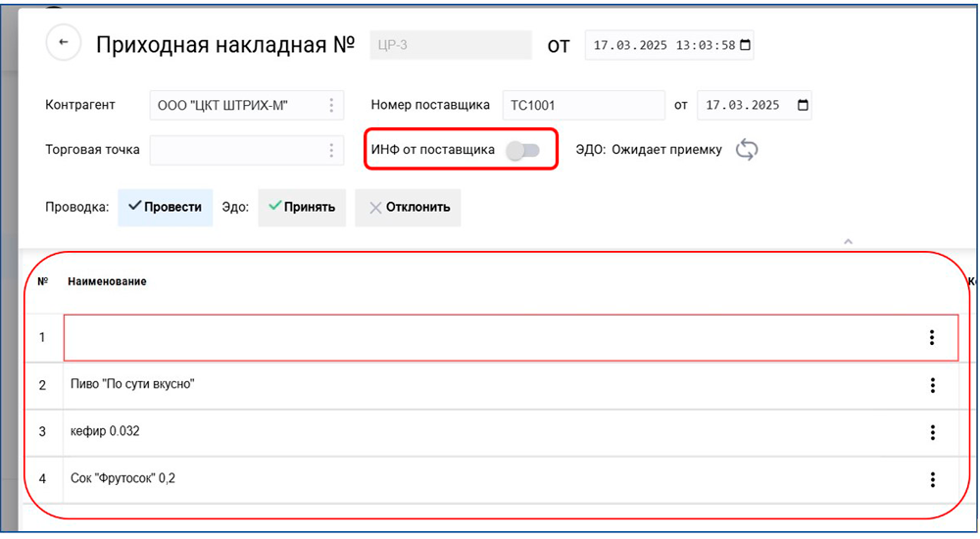This screenshot has width=980, height=539.
Task: Open calendar picker in invoice datetime field
Action: tap(745, 45)
